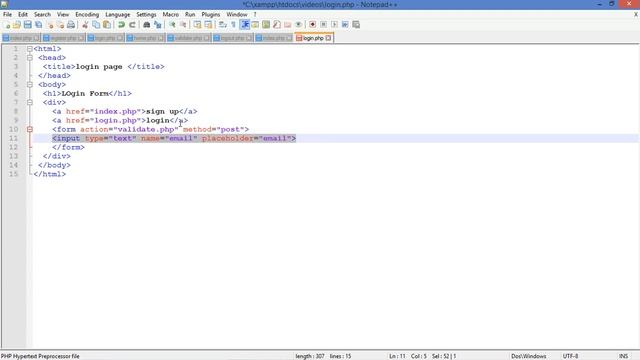Open the Search menu
The width and height of the screenshot is (640, 360).
pos(42,14)
